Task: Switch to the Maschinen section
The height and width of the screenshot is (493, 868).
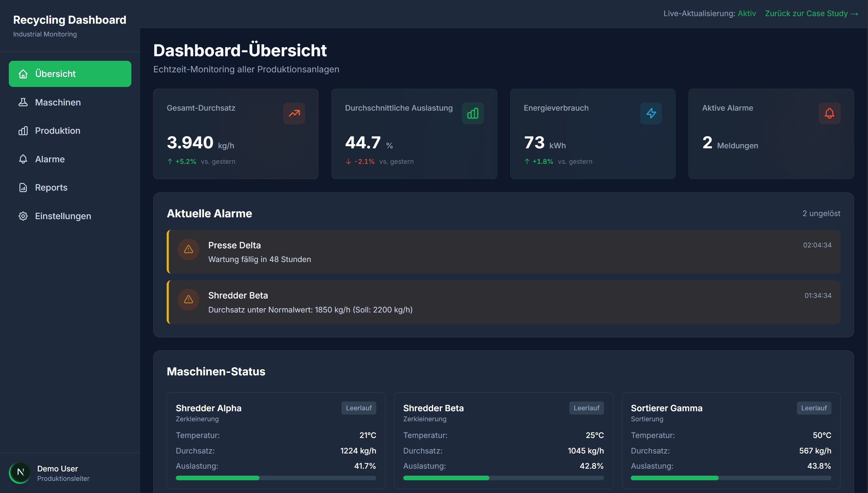Action: (57, 102)
